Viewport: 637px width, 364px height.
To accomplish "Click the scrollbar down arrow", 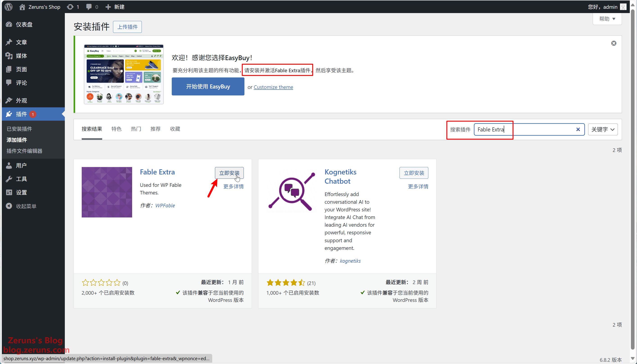I will pyautogui.click(x=632, y=358).
